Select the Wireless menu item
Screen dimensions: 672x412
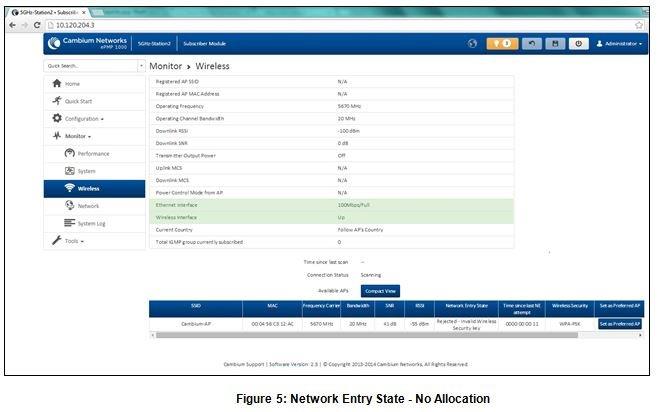click(89, 188)
